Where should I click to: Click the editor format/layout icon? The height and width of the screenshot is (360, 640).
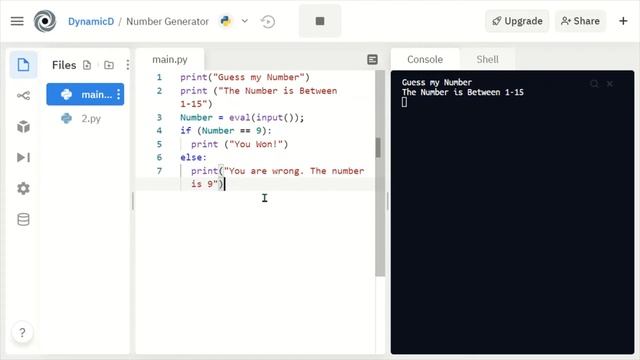pyautogui.click(x=372, y=60)
